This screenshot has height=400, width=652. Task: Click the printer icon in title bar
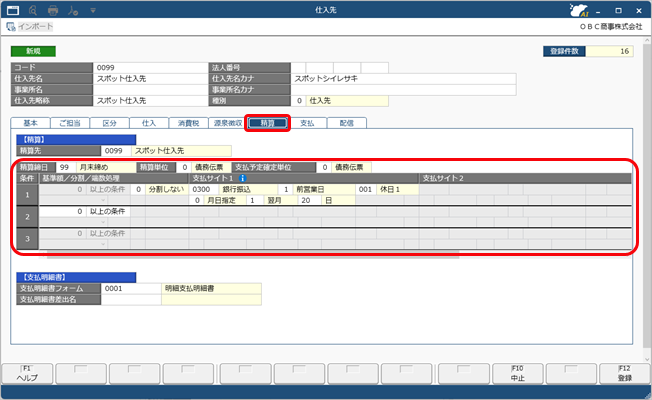(53, 10)
